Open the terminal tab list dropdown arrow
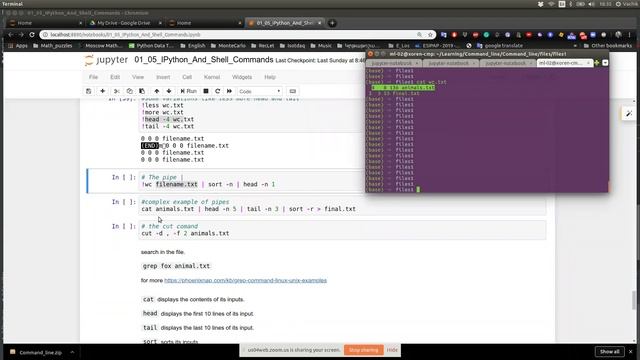The width and height of the screenshot is (640, 360). click(605, 63)
